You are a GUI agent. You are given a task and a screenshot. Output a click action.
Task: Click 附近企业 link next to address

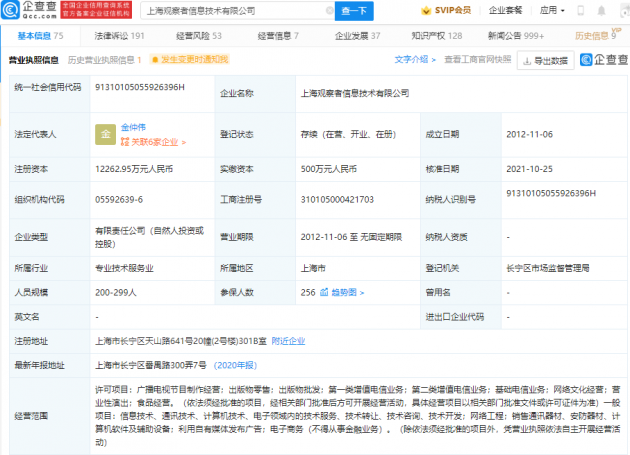point(290,340)
